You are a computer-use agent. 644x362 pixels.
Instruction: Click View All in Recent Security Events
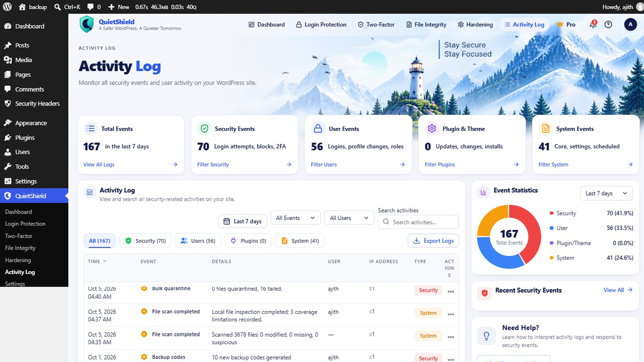click(618, 290)
